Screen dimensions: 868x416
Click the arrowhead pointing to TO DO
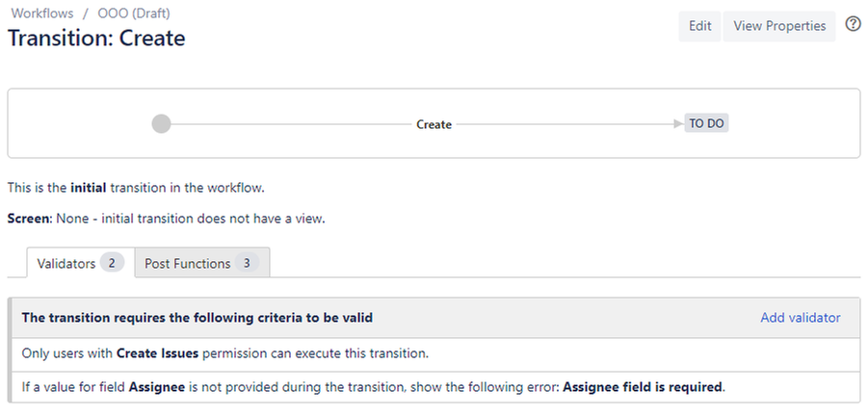pyautogui.click(x=678, y=124)
